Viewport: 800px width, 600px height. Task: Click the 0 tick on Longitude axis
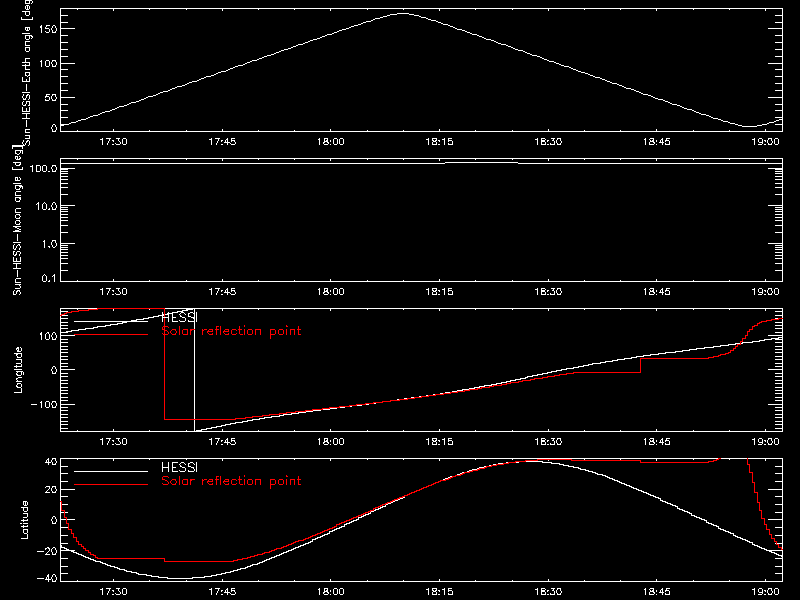pos(55,370)
